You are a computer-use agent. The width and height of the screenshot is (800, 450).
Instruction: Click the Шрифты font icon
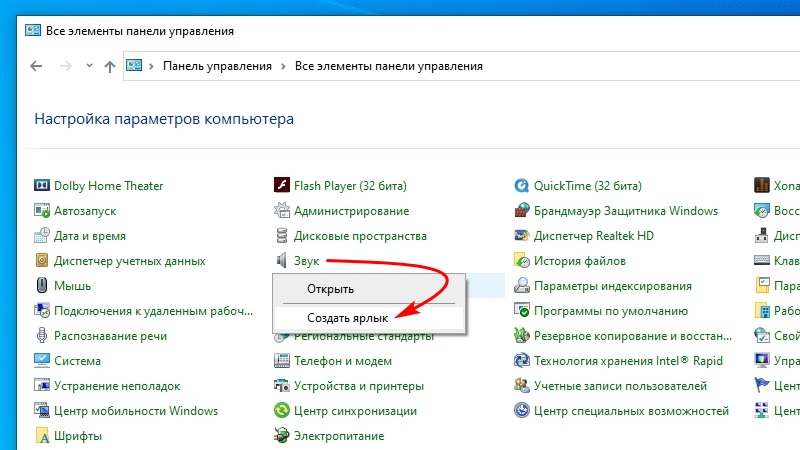[42, 435]
